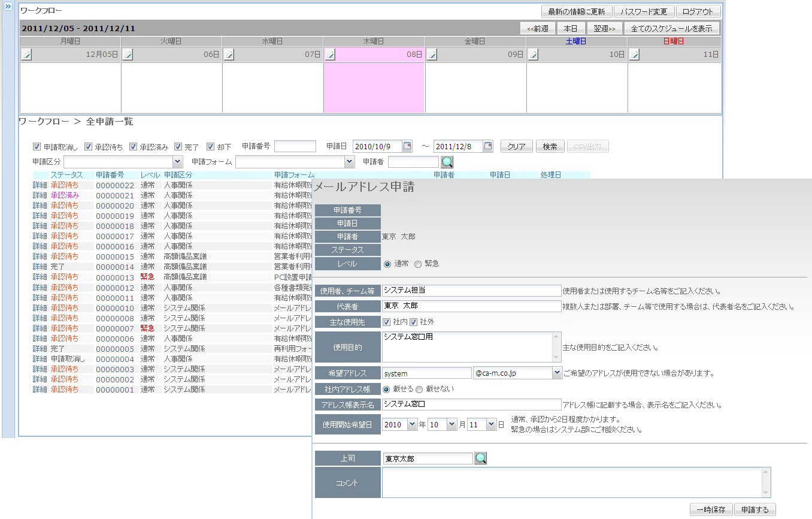Image resolution: width=812 pixels, height=519 pixels.
Task: Toggle the 承認待ち filter checkbox
Action: tap(88, 146)
